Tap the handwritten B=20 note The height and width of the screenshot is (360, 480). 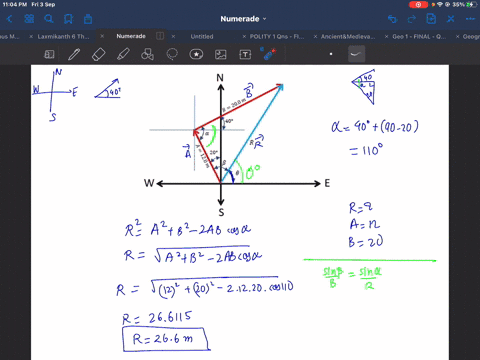click(x=366, y=242)
